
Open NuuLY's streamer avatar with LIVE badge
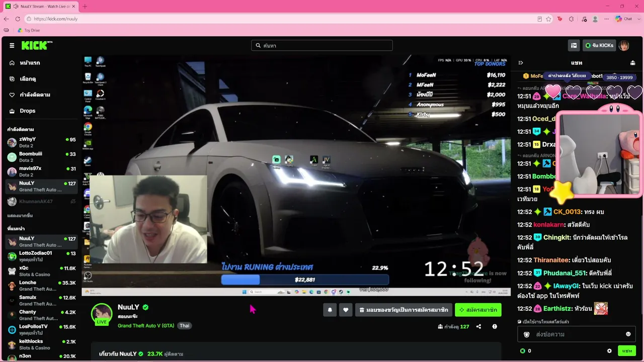click(x=102, y=314)
